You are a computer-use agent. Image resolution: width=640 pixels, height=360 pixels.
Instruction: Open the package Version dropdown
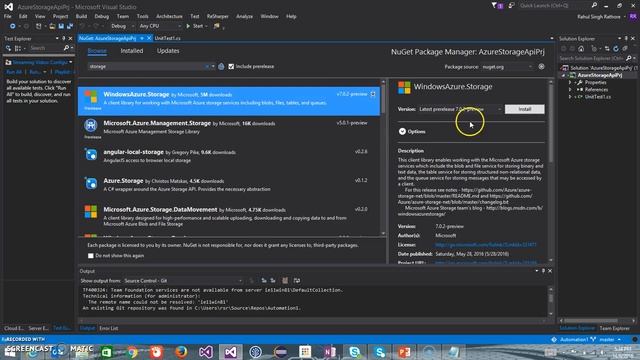tap(460, 109)
